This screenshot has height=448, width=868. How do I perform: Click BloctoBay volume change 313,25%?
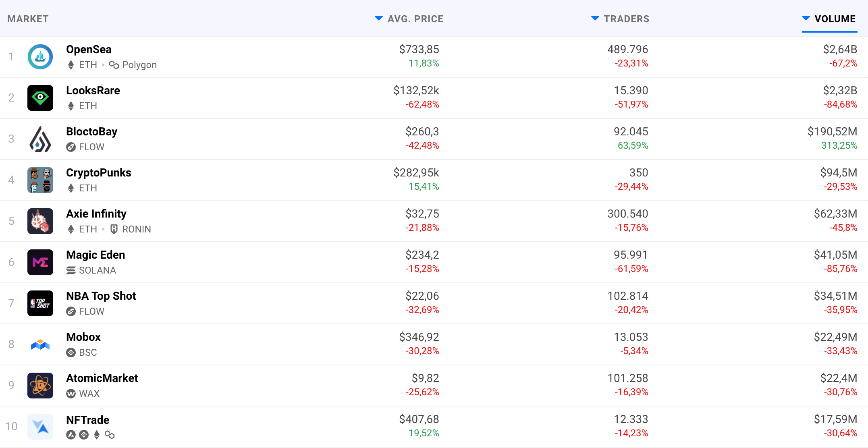tap(839, 145)
